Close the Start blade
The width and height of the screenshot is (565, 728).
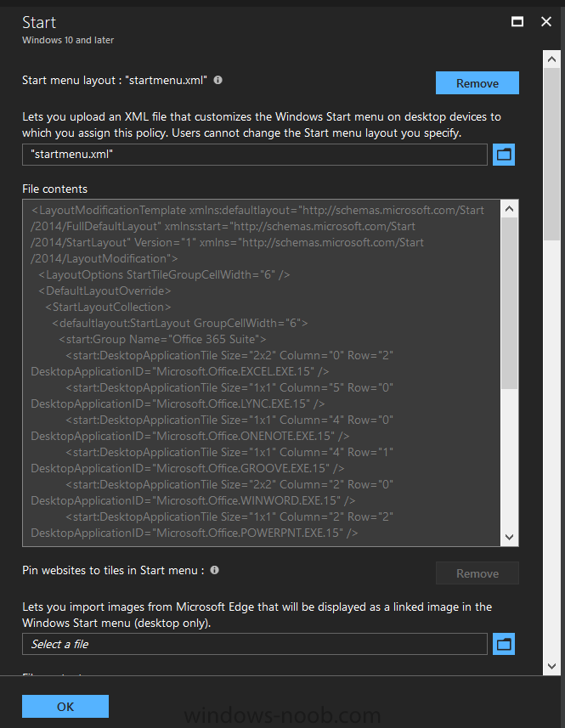click(546, 22)
